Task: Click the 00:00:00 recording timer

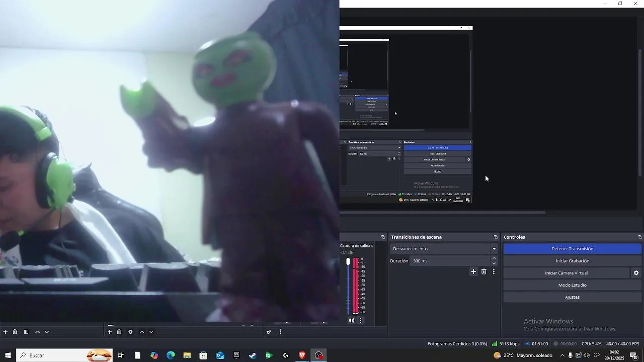Action: 565,344
